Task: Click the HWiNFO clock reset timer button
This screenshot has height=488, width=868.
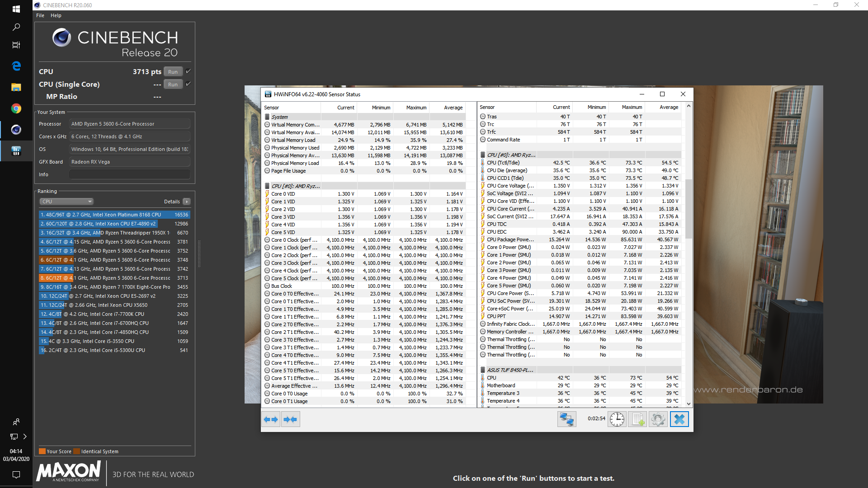Action: pos(617,419)
